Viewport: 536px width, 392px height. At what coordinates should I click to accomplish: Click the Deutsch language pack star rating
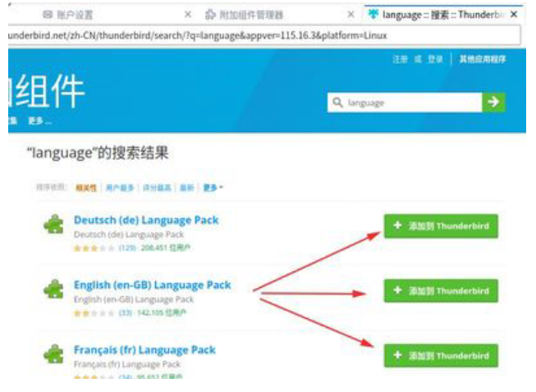tap(94, 248)
